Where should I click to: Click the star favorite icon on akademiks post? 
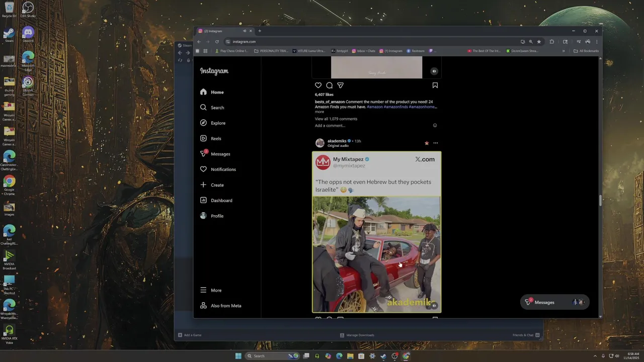pos(427,143)
